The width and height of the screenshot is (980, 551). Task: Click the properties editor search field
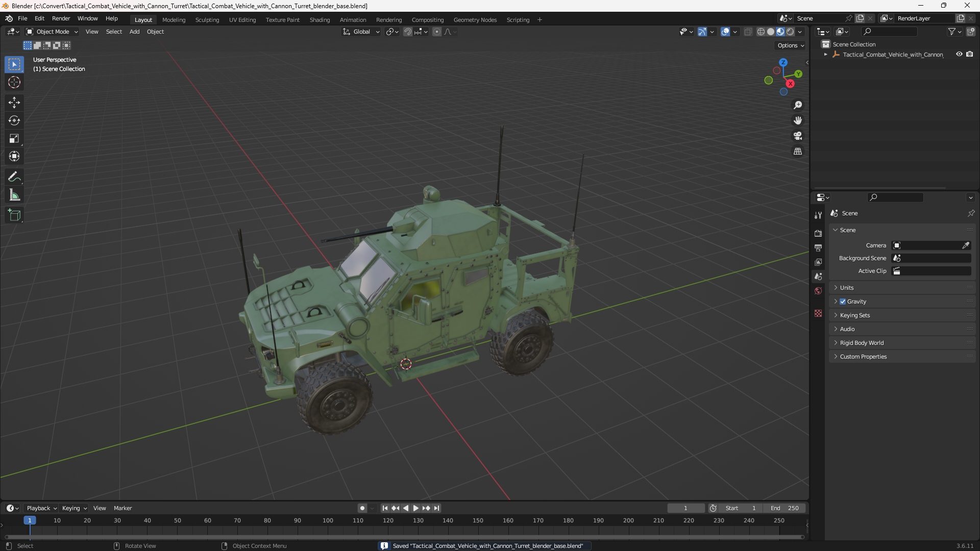pyautogui.click(x=895, y=197)
